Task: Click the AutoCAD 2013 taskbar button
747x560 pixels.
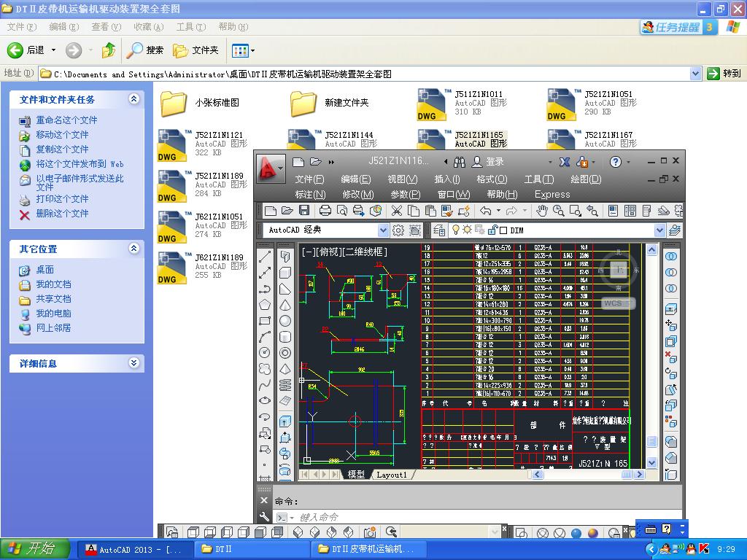Action: [134, 550]
